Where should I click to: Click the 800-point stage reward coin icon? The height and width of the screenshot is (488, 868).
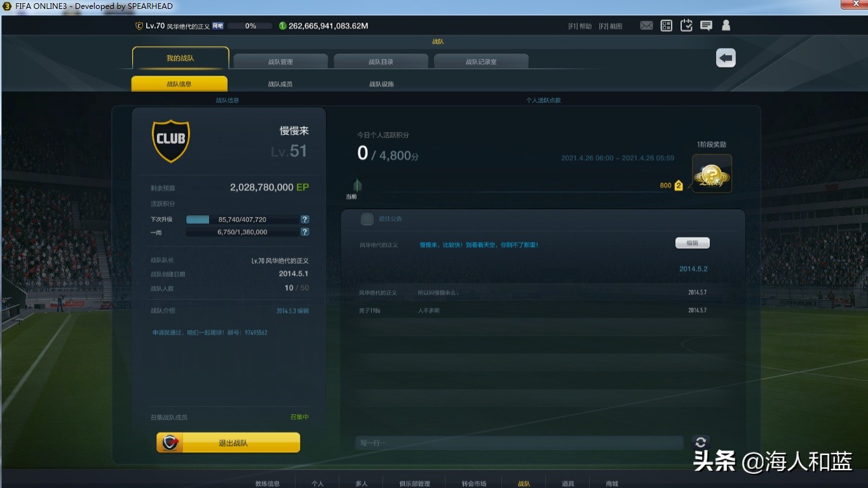[711, 172]
